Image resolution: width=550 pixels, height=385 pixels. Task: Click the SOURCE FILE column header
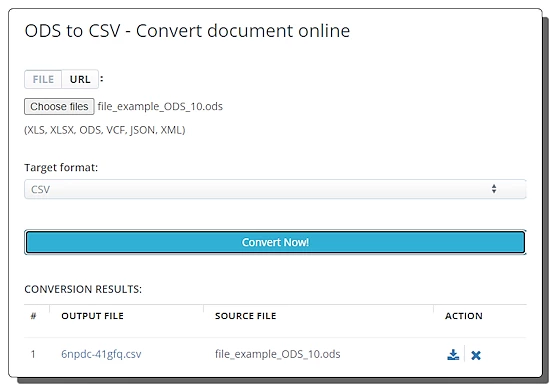pyautogui.click(x=246, y=316)
